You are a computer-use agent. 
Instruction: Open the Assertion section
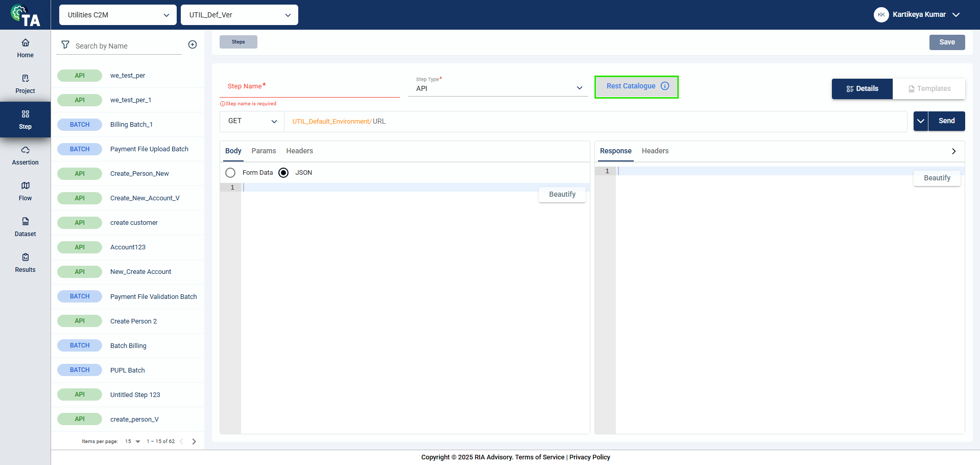(25, 155)
